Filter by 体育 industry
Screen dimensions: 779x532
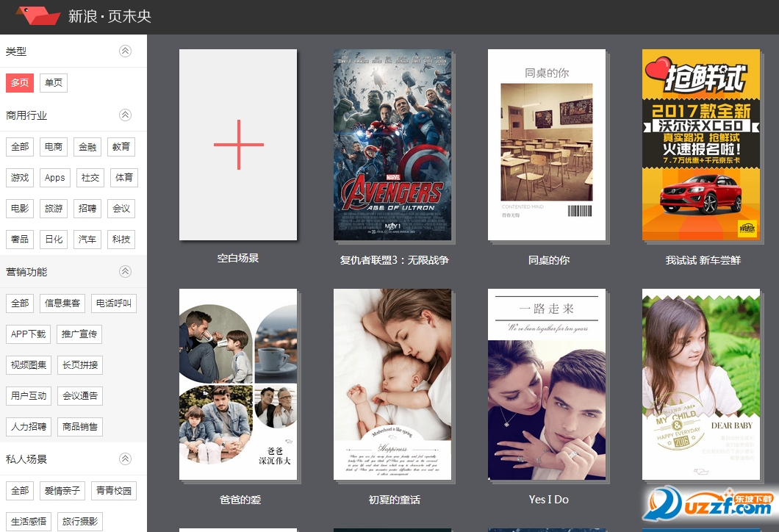coord(124,178)
